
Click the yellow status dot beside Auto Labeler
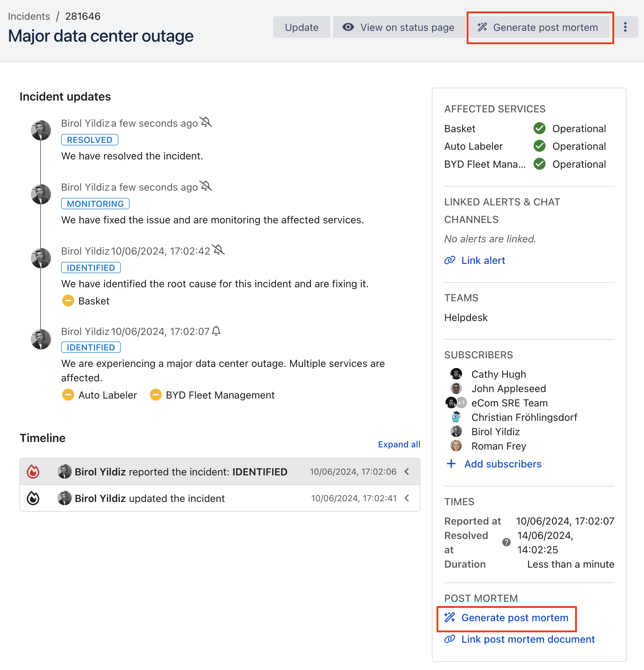click(x=68, y=395)
